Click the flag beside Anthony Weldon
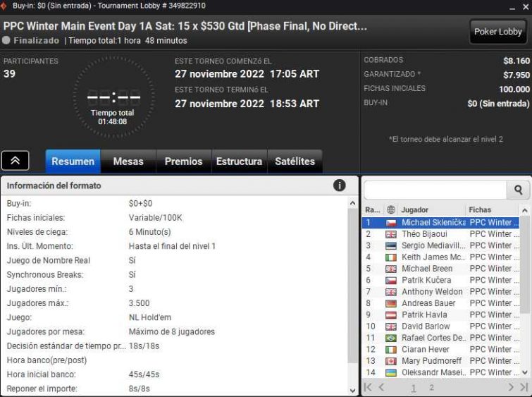The width and height of the screenshot is (532, 397). [x=391, y=292]
